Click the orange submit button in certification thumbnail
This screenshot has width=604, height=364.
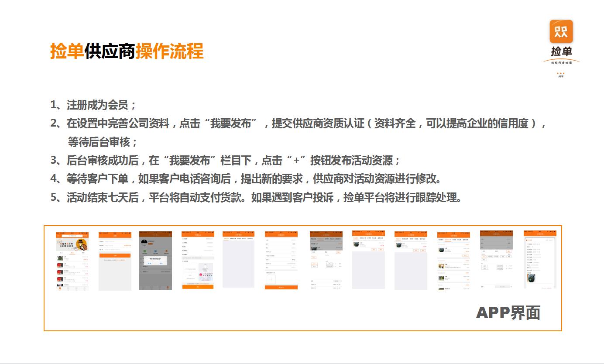coord(198,287)
